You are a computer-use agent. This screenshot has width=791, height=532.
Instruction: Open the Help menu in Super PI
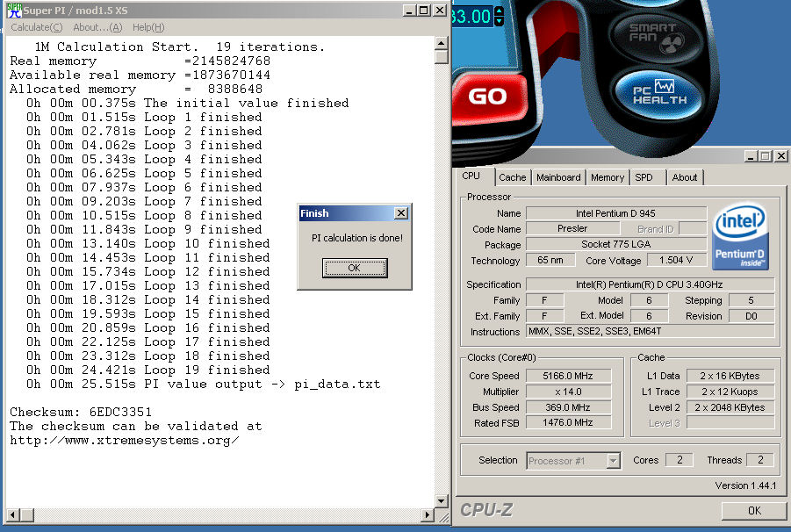click(148, 28)
